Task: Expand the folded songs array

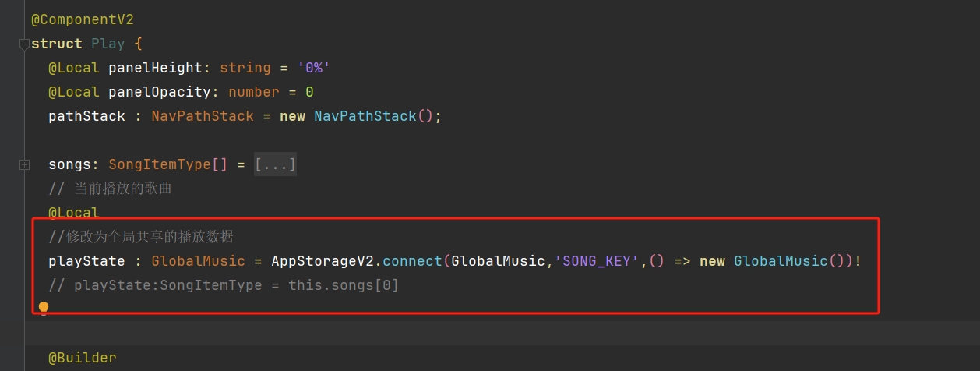Action: point(24,165)
